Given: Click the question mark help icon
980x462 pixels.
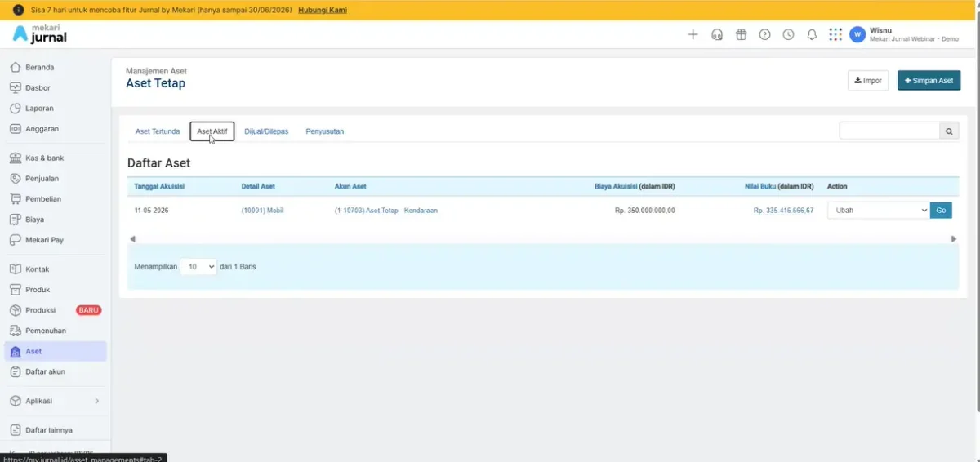Looking at the screenshot, I should [x=764, y=34].
